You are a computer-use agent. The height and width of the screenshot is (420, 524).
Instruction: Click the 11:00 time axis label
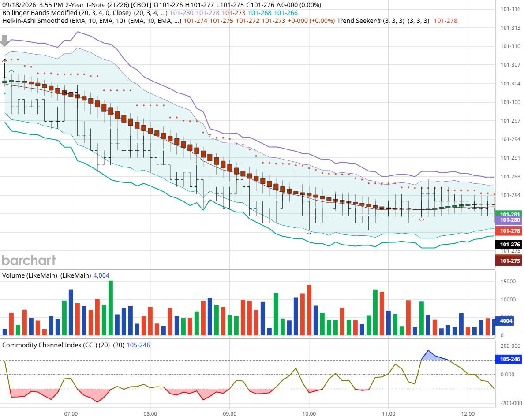coord(388,414)
